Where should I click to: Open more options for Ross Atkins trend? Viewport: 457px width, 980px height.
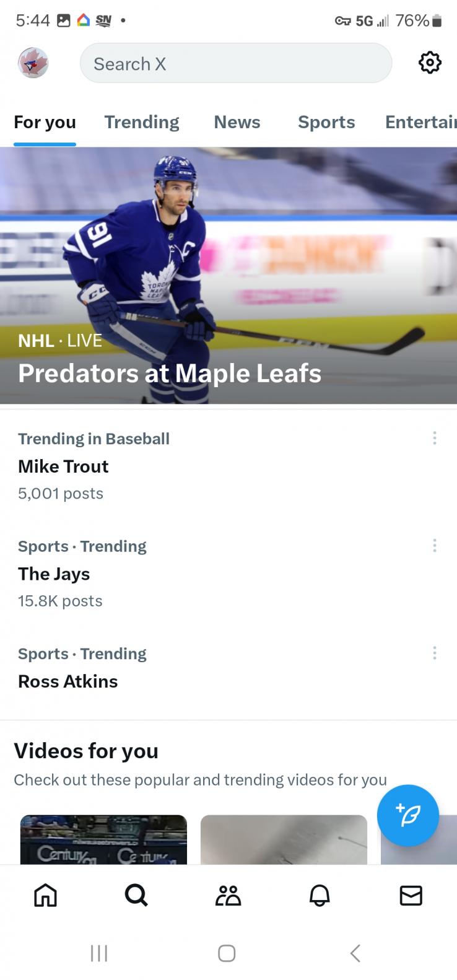(435, 652)
